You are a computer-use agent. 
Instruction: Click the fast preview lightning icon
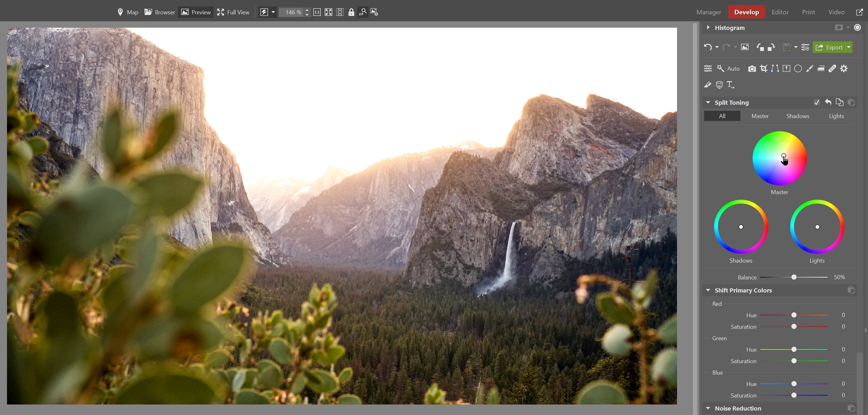(x=264, y=12)
